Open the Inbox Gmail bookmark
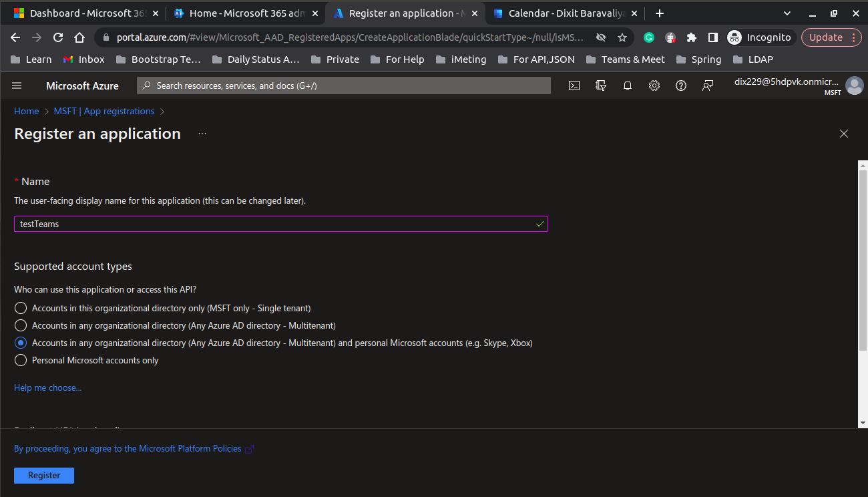 84,59
